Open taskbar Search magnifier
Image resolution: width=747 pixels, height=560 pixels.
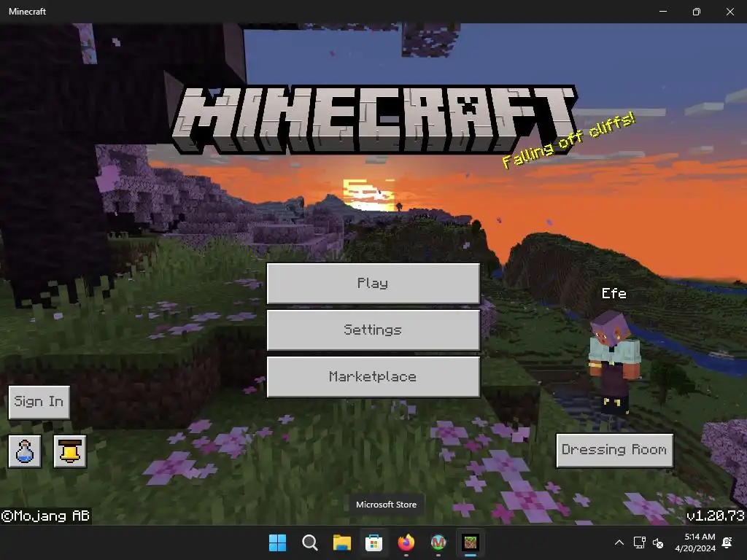[x=309, y=542]
